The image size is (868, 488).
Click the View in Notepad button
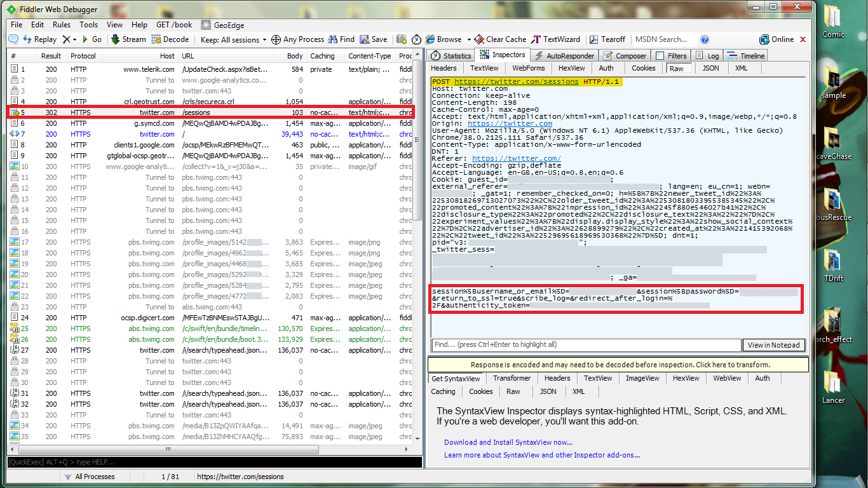(773, 345)
